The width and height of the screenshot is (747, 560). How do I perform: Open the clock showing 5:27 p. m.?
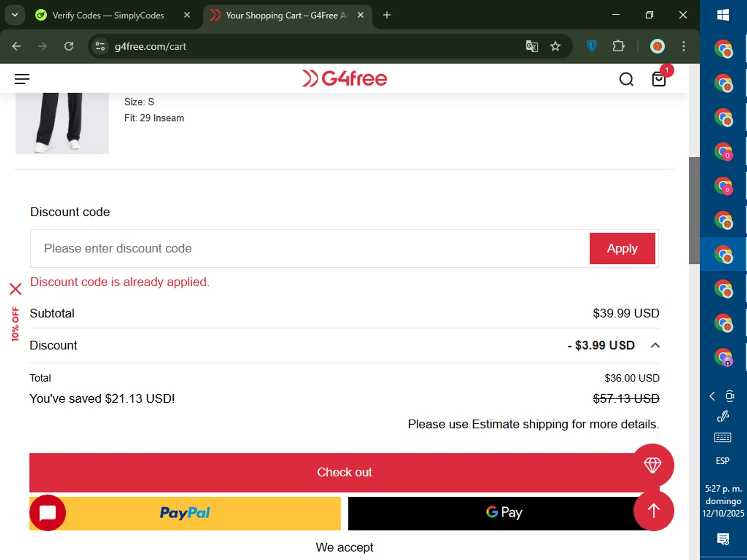(723, 501)
